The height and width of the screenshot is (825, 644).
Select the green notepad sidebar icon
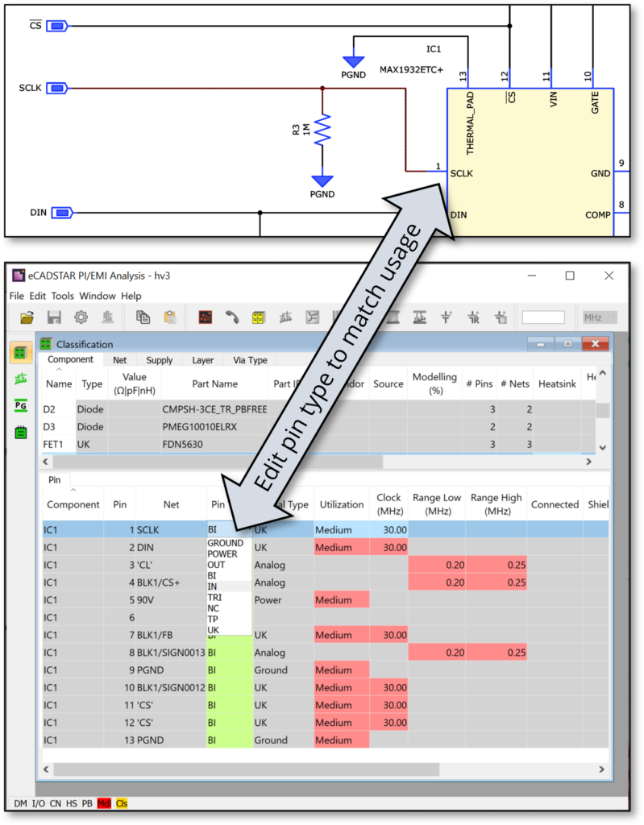coord(20,433)
